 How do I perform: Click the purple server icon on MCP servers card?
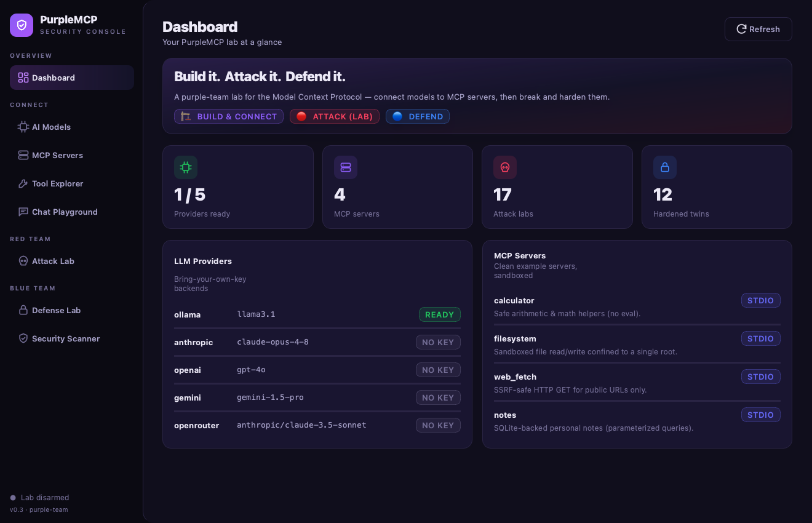tap(346, 167)
